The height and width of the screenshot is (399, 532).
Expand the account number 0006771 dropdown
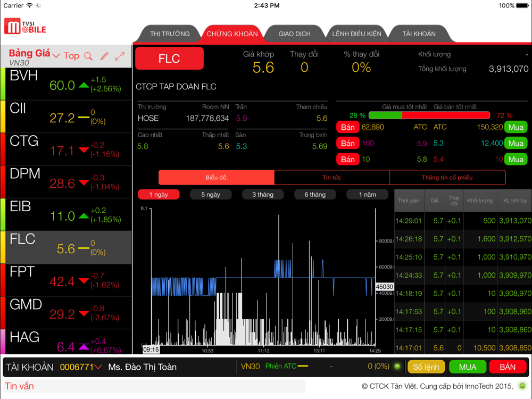pyautogui.click(x=81, y=367)
